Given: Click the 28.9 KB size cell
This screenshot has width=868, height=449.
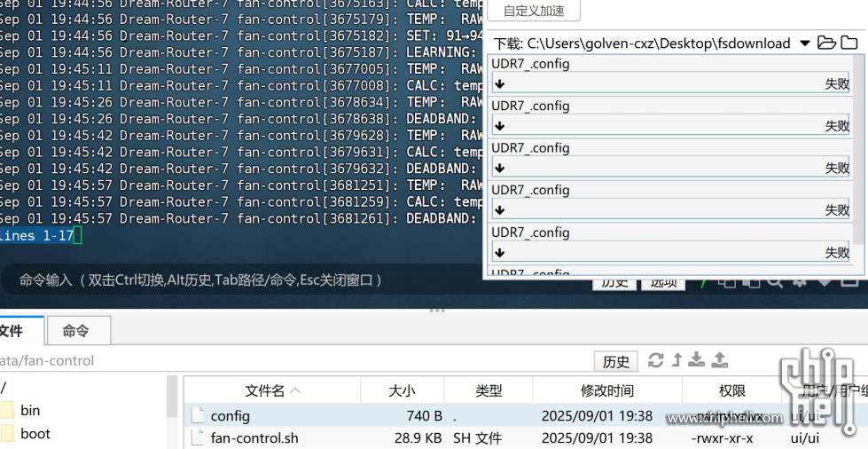Looking at the screenshot, I should point(418,438).
